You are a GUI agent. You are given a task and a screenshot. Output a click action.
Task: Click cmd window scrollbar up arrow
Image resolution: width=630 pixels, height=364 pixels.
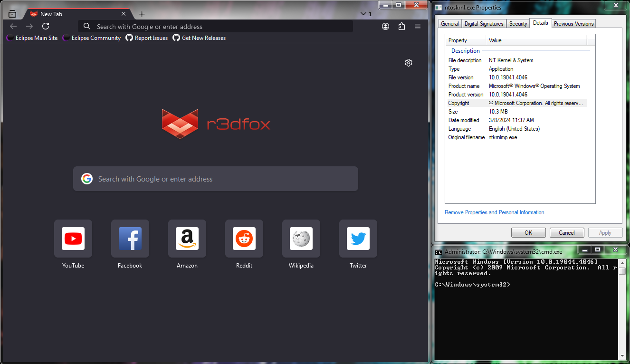pos(622,262)
